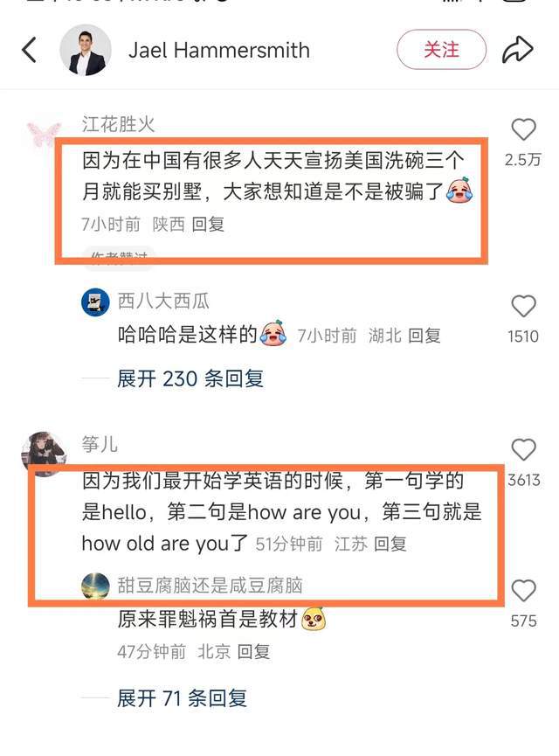Open 甜豆腐脑还是咸豆腐脑's avatar

click(x=95, y=586)
